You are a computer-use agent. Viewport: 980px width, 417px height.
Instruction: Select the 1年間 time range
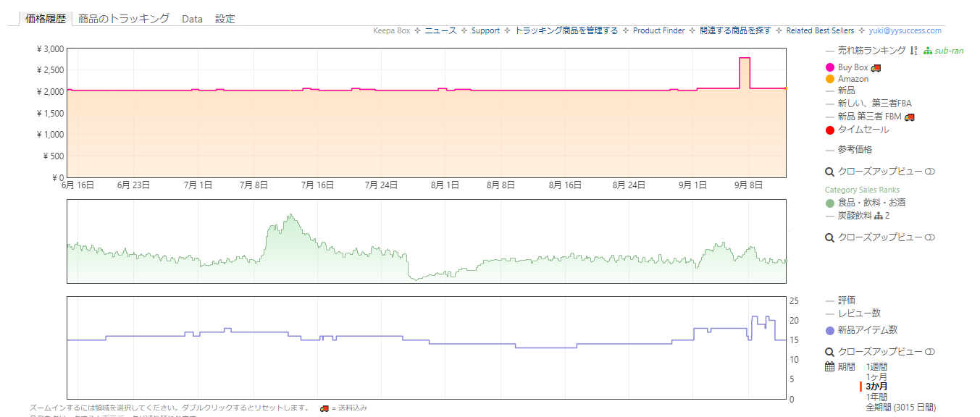pos(876,397)
